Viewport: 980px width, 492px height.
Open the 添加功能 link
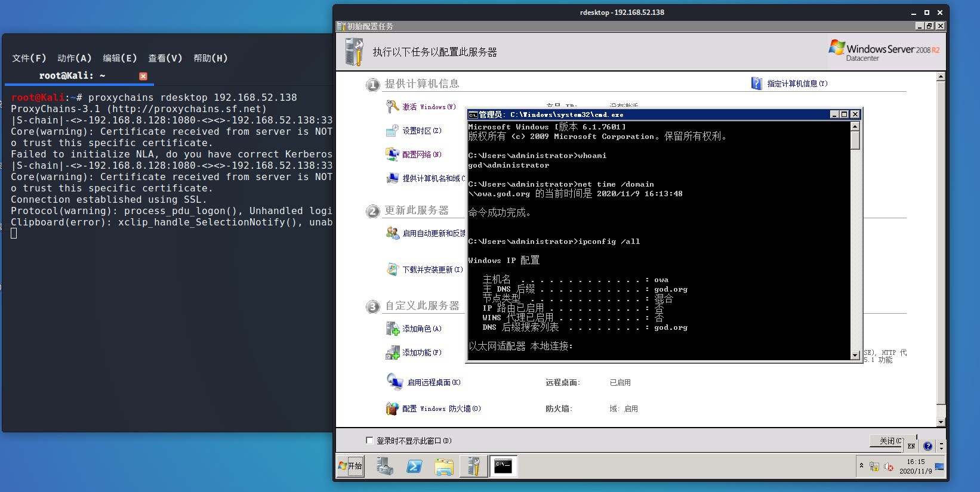(x=422, y=352)
